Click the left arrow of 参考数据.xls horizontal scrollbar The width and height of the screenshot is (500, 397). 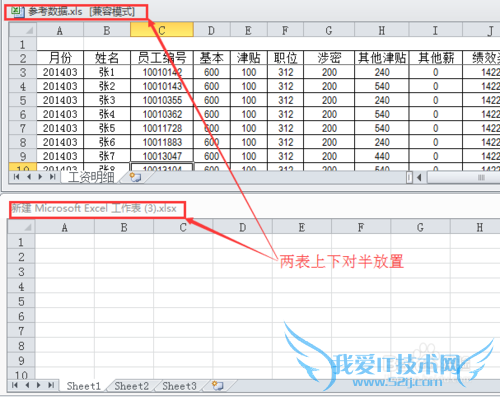pyautogui.click(x=420, y=177)
